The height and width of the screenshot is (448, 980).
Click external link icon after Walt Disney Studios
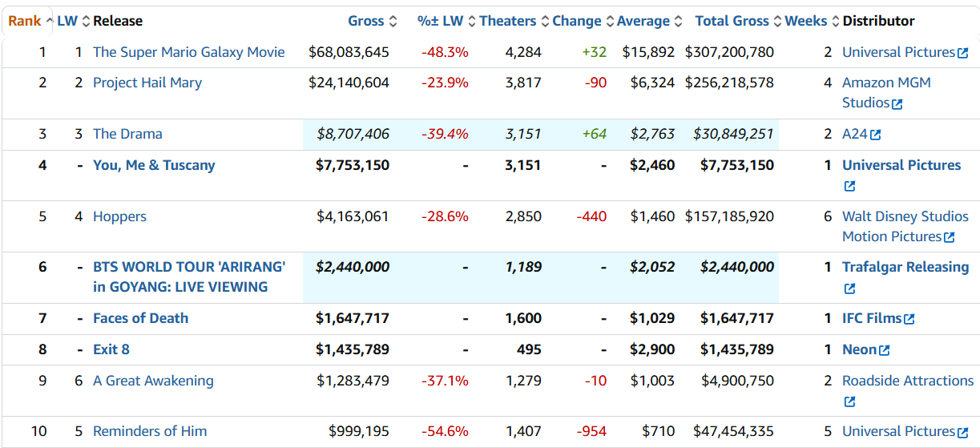(950, 237)
